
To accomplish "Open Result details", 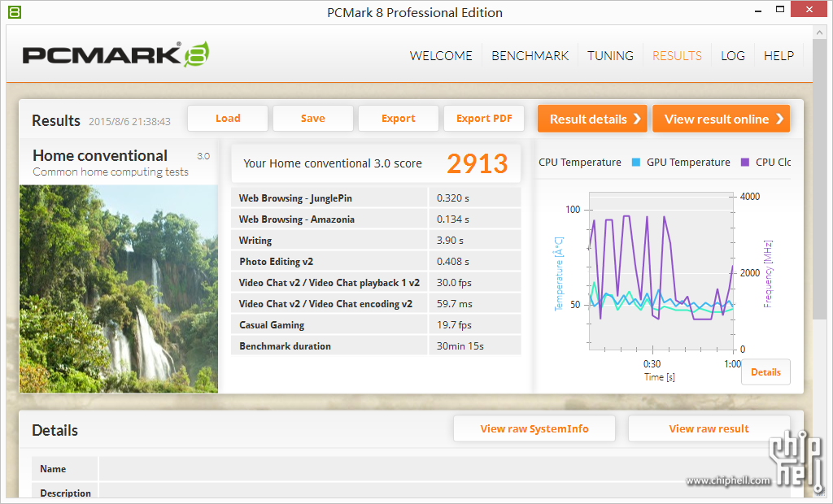I will pyautogui.click(x=592, y=119).
